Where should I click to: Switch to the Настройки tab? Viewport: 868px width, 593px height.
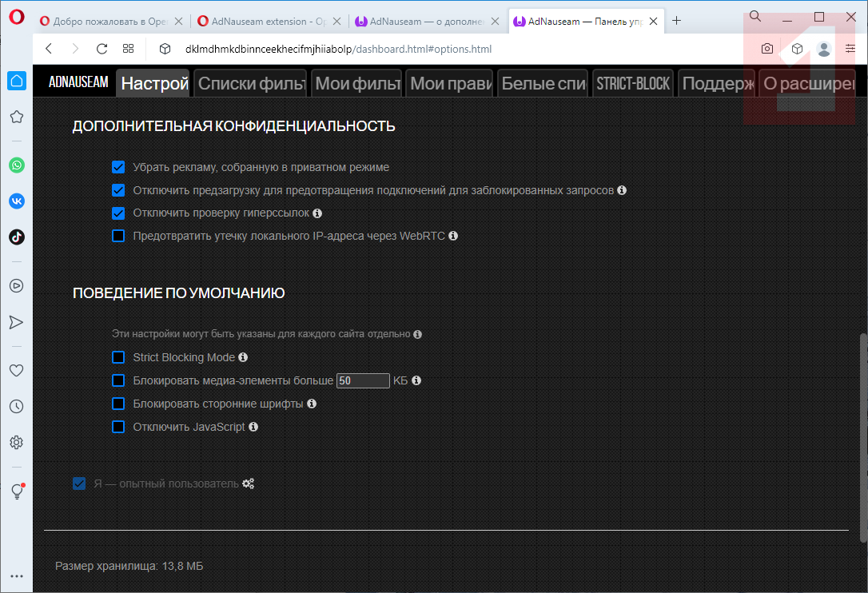point(153,83)
